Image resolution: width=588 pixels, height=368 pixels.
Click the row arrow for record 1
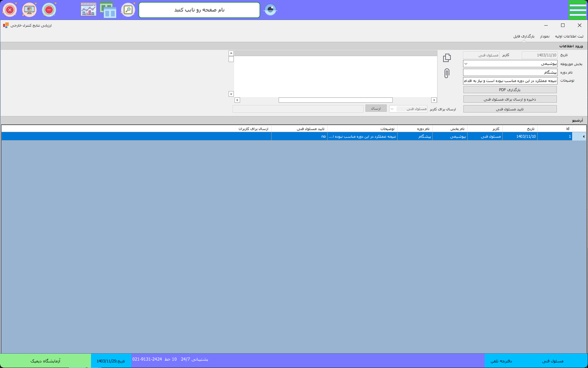[x=583, y=136]
